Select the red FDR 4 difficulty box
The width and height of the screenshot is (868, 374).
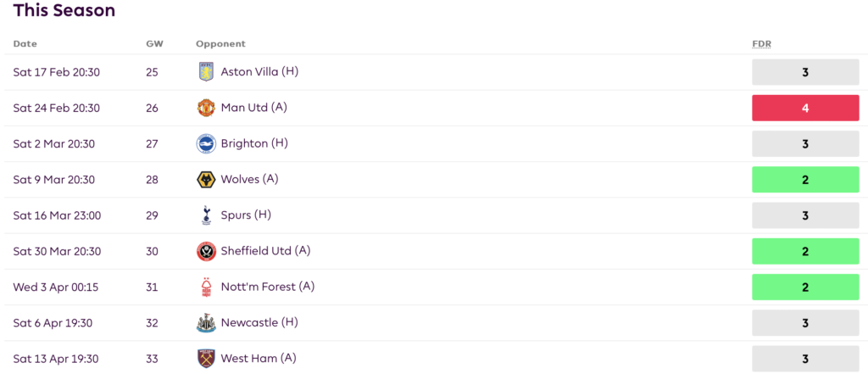point(804,109)
